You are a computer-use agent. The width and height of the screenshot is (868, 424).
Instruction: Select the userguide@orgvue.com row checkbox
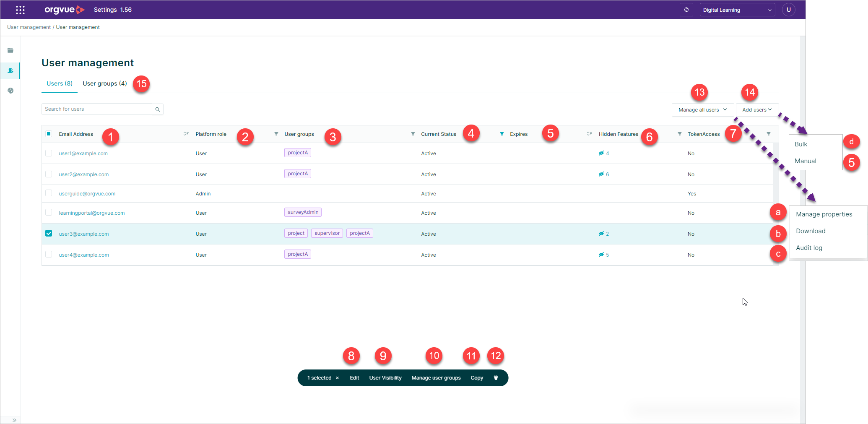coord(49,193)
